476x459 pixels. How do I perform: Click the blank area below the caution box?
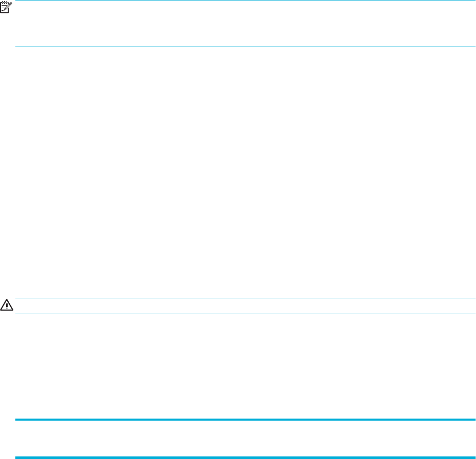tap(245, 366)
